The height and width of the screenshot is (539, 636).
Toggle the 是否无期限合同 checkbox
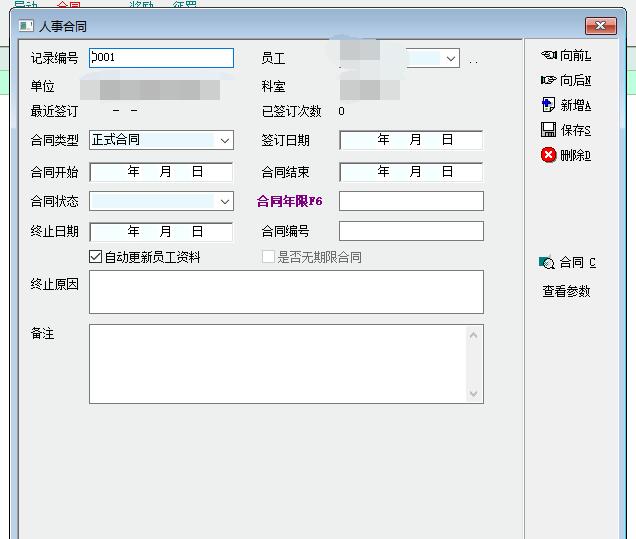[268, 257]
